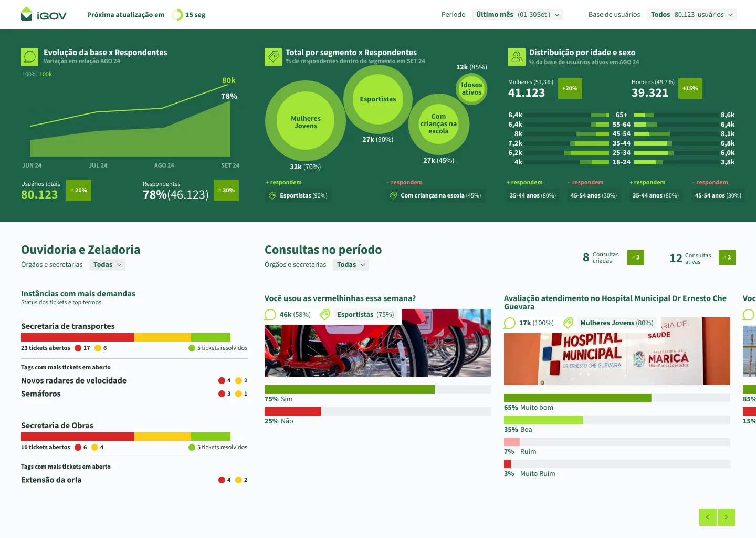The width and height of the screenshot is (756, 538).
Task: Open Avaliação atendimento no Hospital Municipal title
Action: tap(615, 303)
